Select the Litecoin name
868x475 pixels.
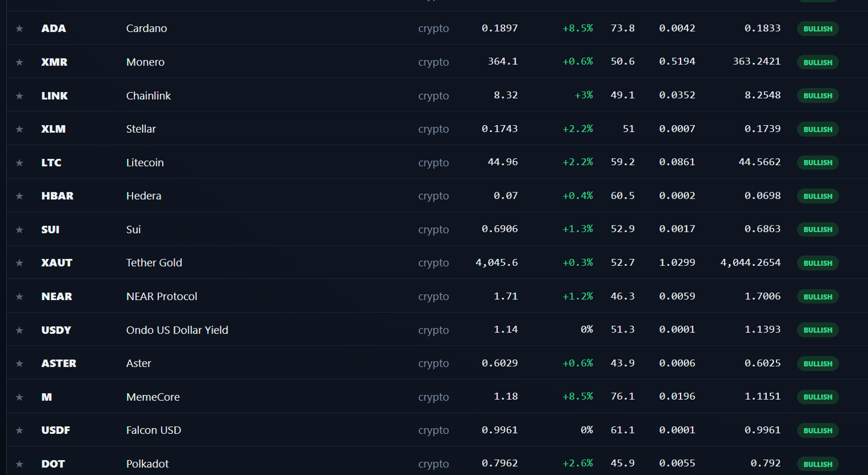point(145,163)
